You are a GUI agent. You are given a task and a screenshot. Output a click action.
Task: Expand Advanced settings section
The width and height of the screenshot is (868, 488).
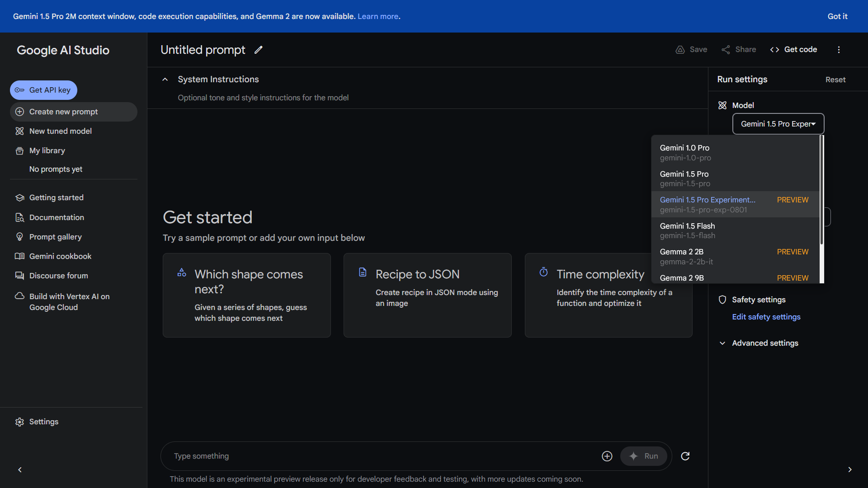759,343
